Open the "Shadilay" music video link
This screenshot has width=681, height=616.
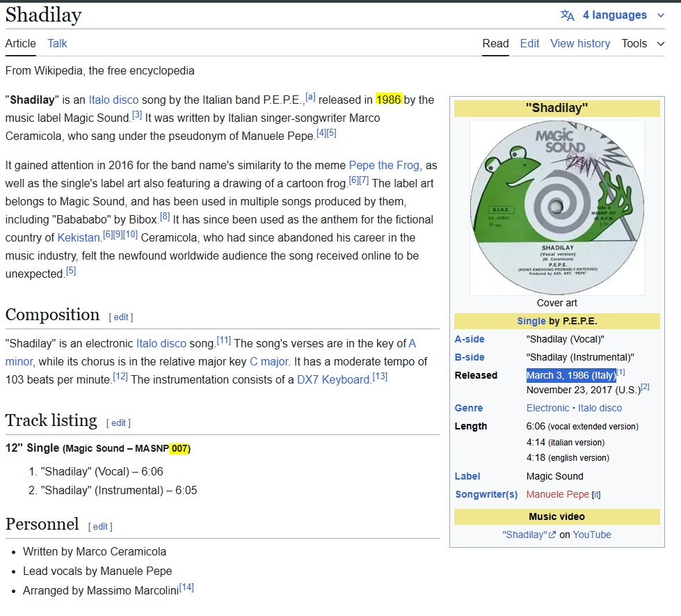524,535
